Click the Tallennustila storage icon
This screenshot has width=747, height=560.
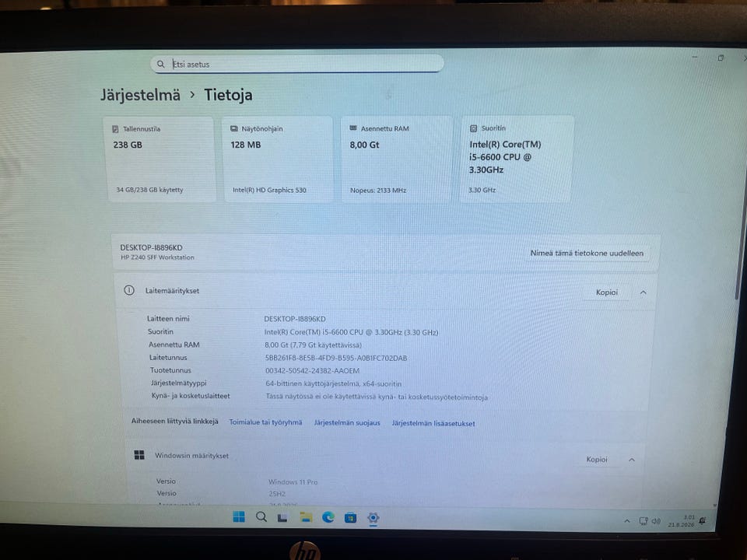tap(115, 129)
